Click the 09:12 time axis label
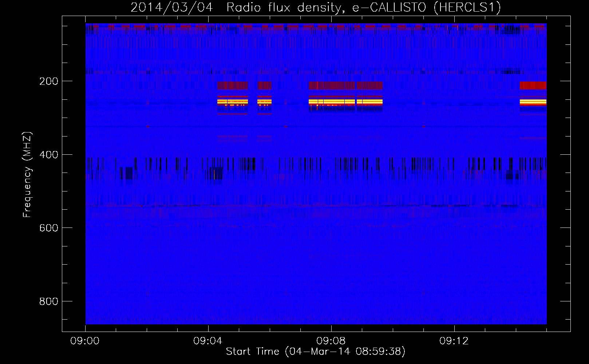The width and height of the screenshot is (589, 364). pos(454,341)
